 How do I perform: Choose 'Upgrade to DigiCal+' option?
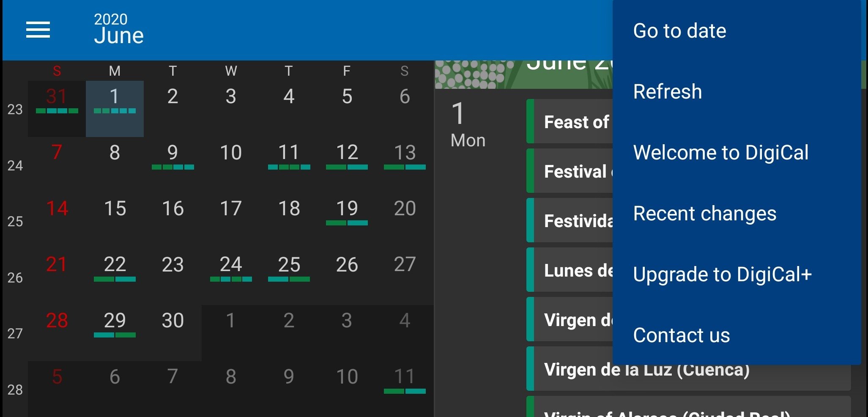point(722,274)
